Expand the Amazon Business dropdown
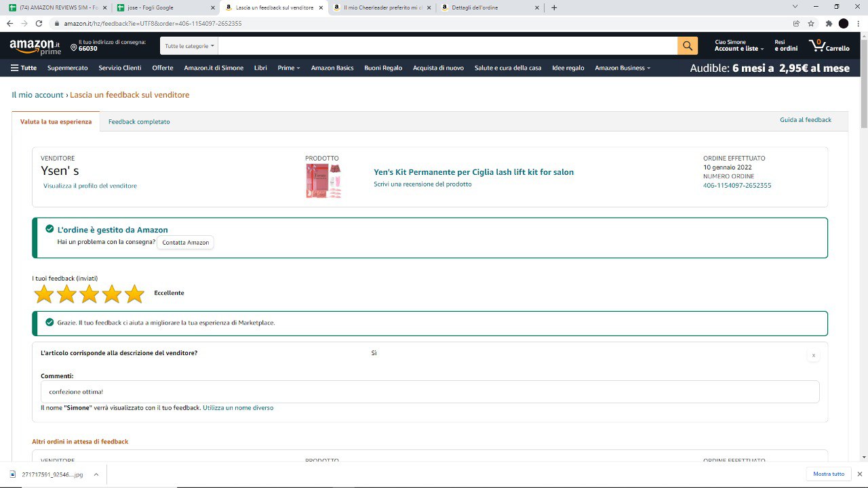Image resolution: width=868 pixels, height=488 pixels. click(x=623, y=68)
